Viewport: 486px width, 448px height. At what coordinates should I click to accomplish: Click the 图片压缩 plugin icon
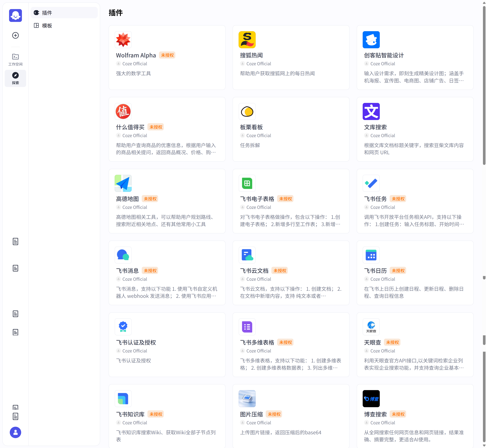point(247,399)
